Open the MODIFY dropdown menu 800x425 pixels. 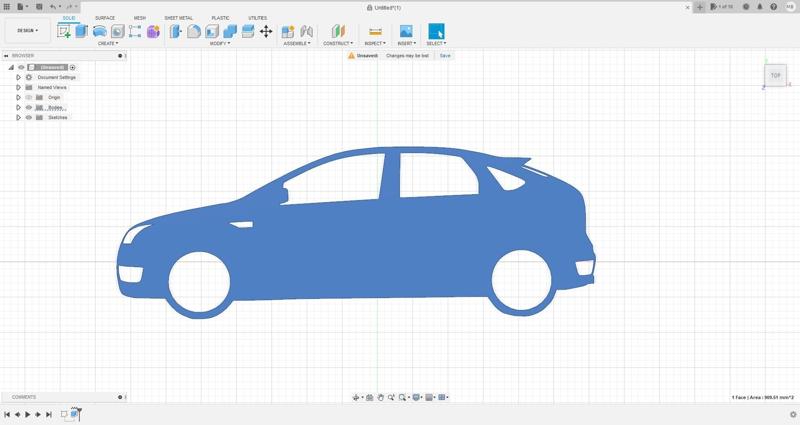[219, 43]
